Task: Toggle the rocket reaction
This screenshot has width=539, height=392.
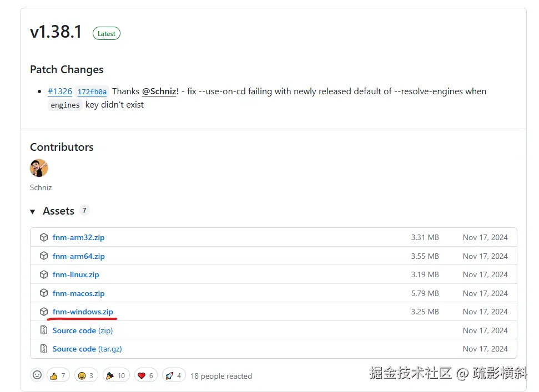Action: [x=174, y=375]
